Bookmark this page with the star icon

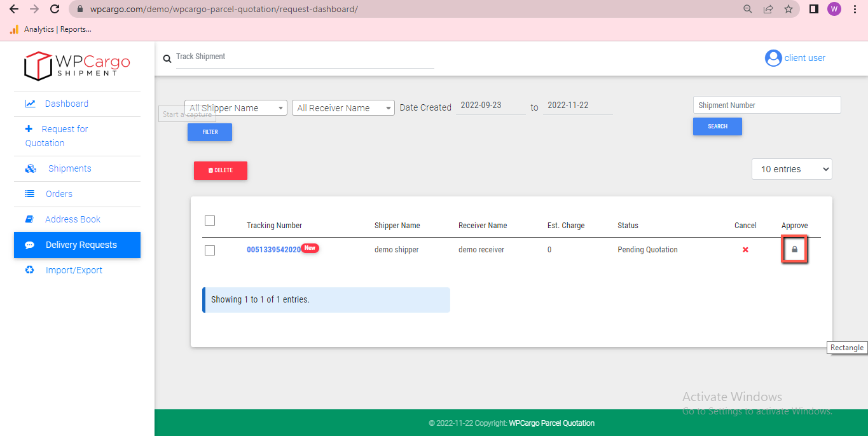(789, 9)
